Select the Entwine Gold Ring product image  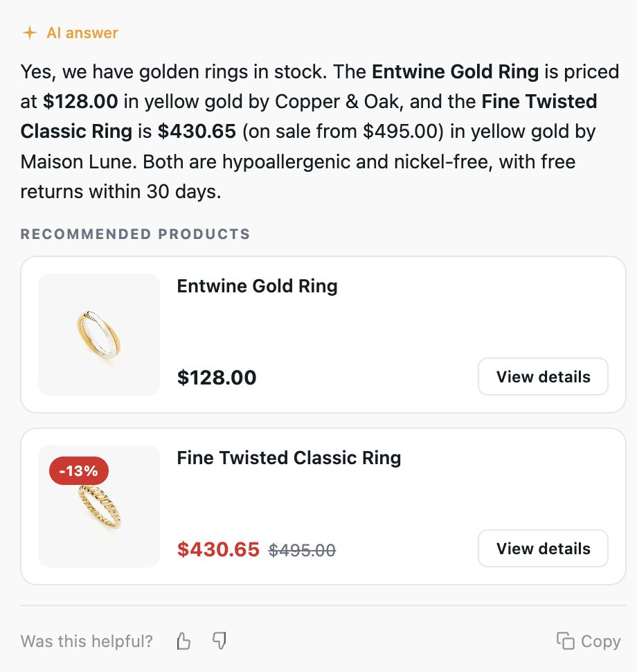(x=99, y=335)
